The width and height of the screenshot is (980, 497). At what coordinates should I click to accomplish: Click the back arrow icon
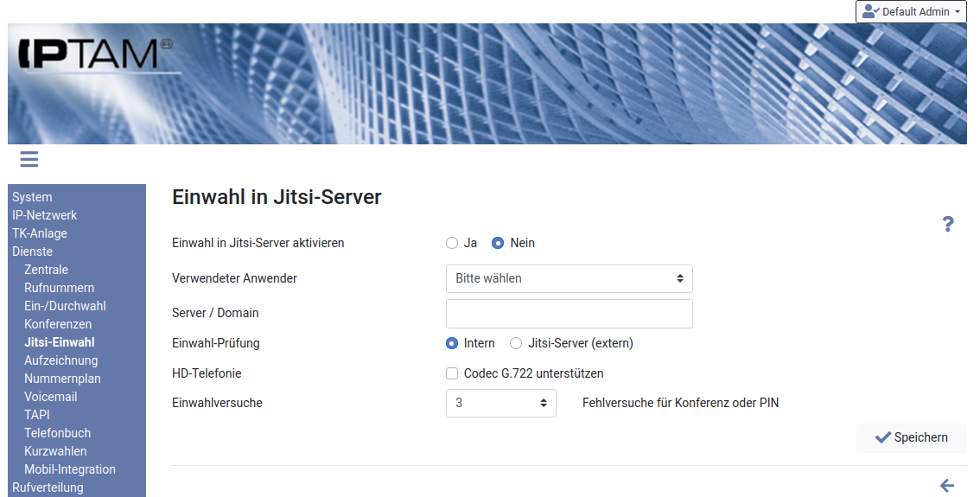[x=946, y=486]
